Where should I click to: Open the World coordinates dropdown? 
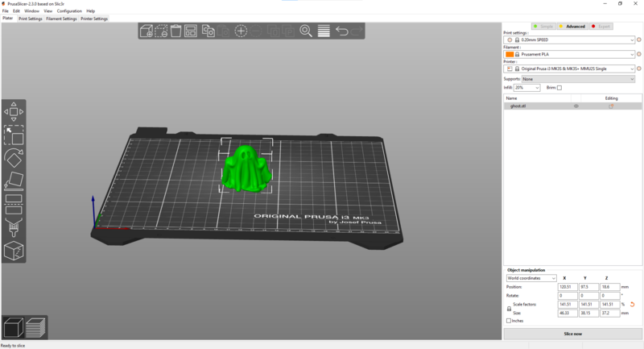pos(531,278)
